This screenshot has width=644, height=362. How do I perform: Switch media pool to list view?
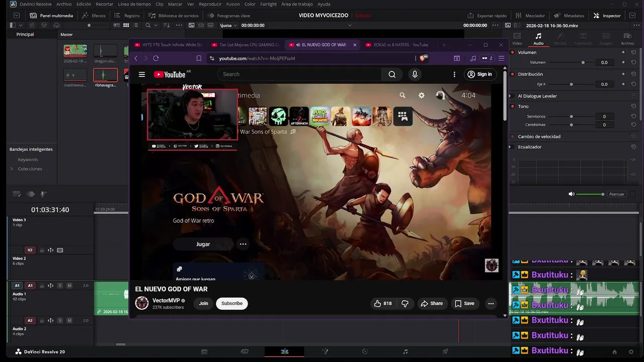point(136,25)
